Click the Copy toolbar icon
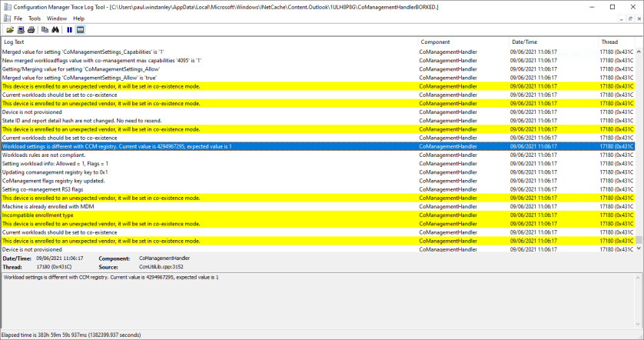 (x=45, y=30)
